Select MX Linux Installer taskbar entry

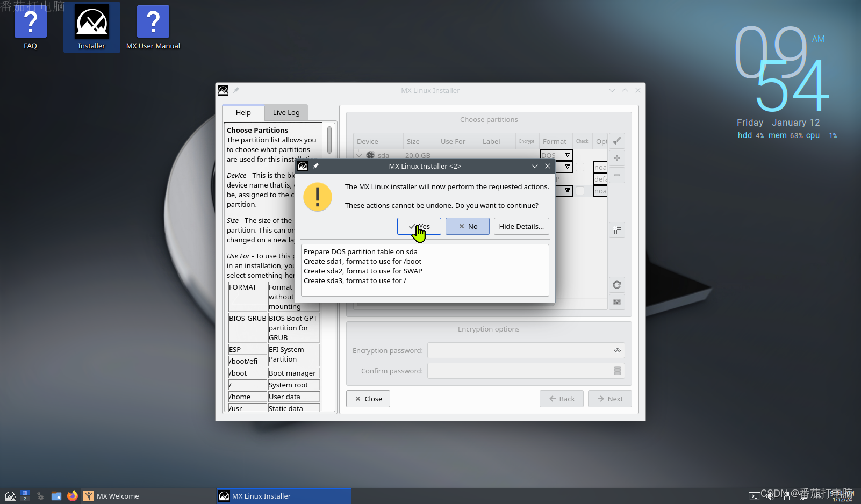point(284,496)
